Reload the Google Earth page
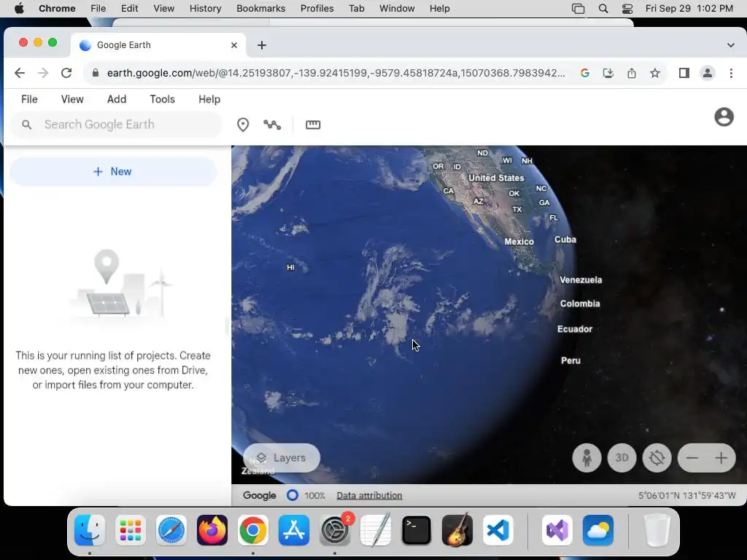Image resolution: width=747 pixels, height=560 pixels. click(66, 73)
